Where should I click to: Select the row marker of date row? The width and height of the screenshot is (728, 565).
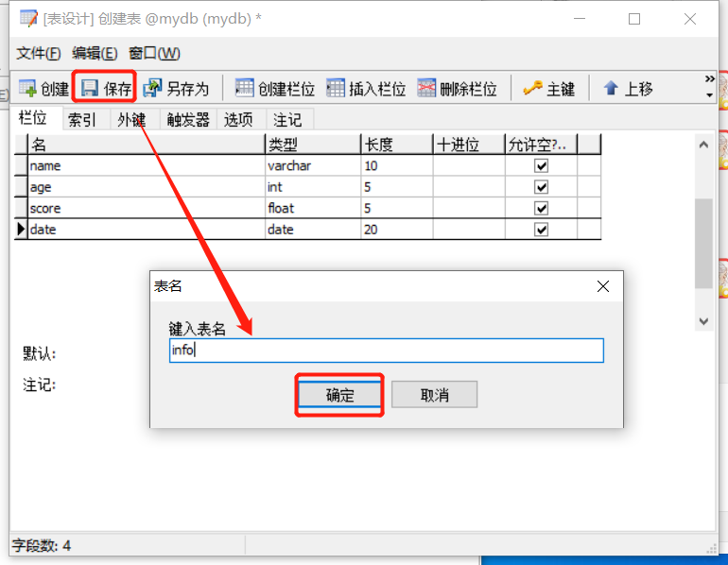(21, 230)
